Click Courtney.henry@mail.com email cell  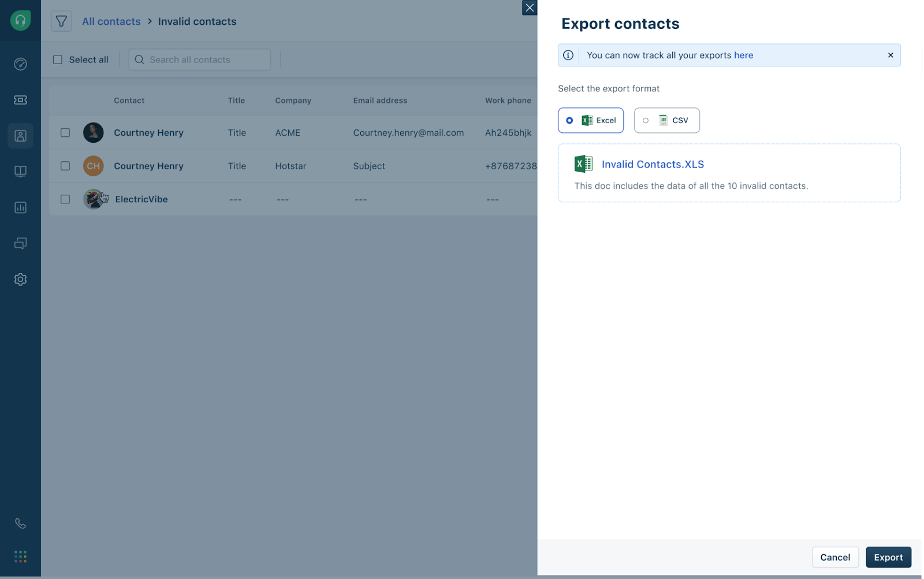pos(408,133)
